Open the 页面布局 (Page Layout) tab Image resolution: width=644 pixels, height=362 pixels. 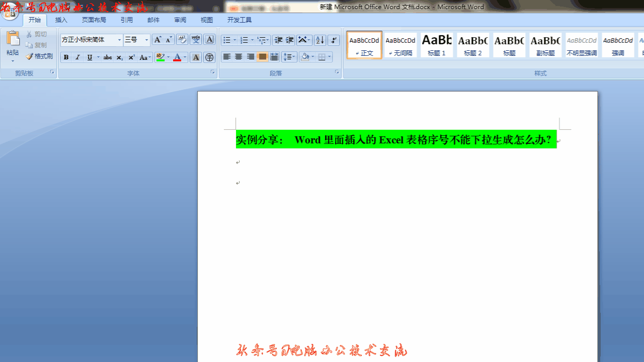click(x=94, y=20)
